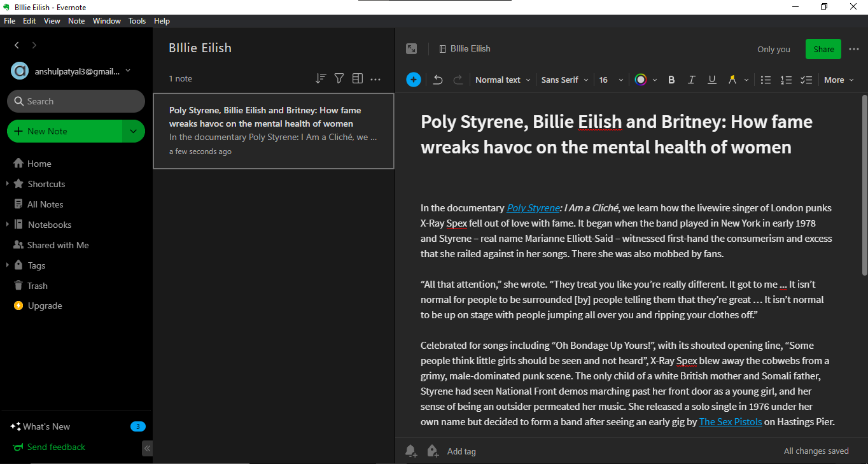Open the account switcher dropdown
This screenshot has height=464, width=868.
tap(128, 71)
